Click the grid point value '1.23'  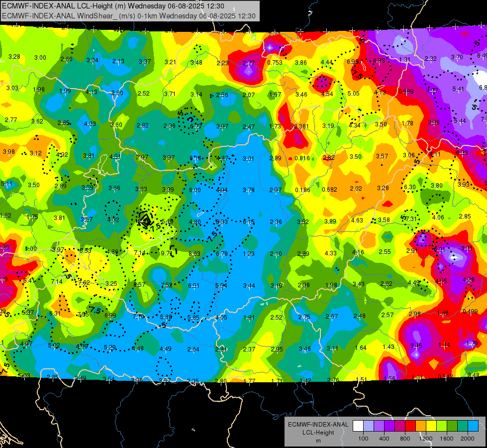[249, 254]
